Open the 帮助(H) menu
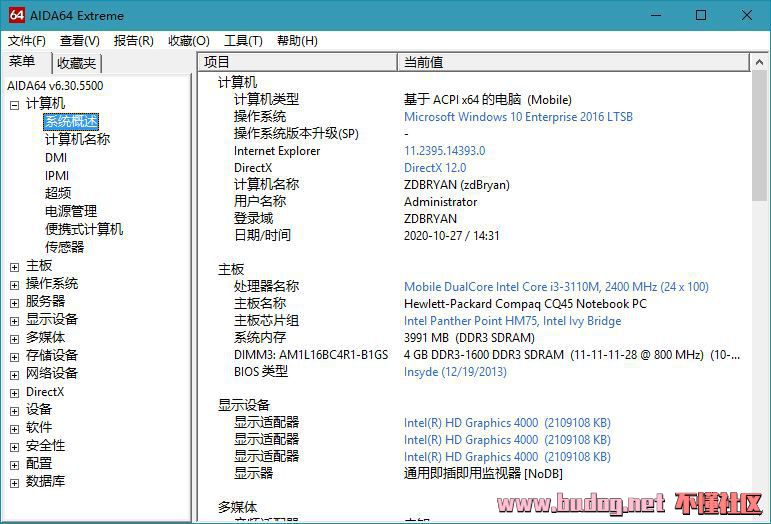The width and height of the screenshot is (771, 524). [x=297, y=41]
